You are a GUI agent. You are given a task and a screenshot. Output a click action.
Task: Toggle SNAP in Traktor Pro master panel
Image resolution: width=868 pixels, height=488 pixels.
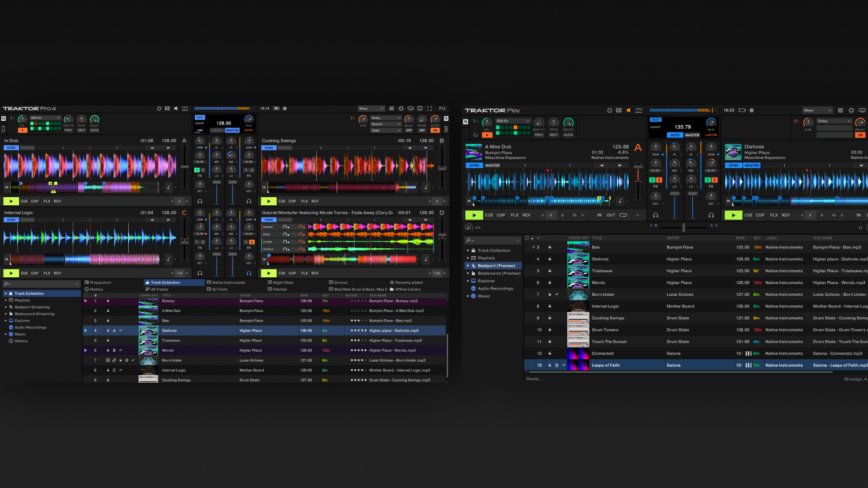(x=200, y=117)
